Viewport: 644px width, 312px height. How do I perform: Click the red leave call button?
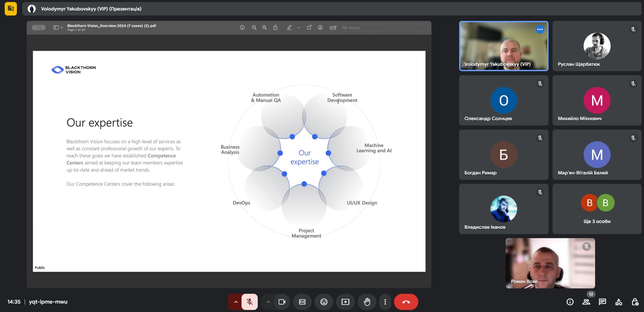pos(406,302)
